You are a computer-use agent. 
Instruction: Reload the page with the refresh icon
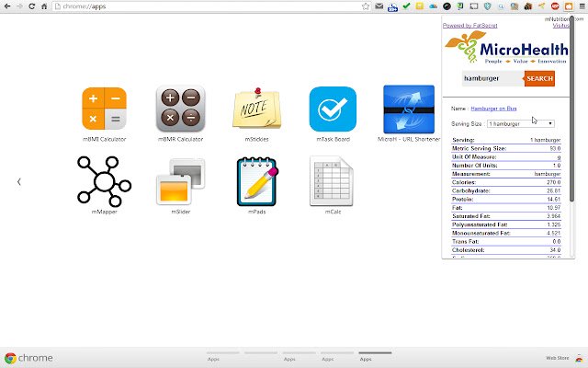point(32,6)
